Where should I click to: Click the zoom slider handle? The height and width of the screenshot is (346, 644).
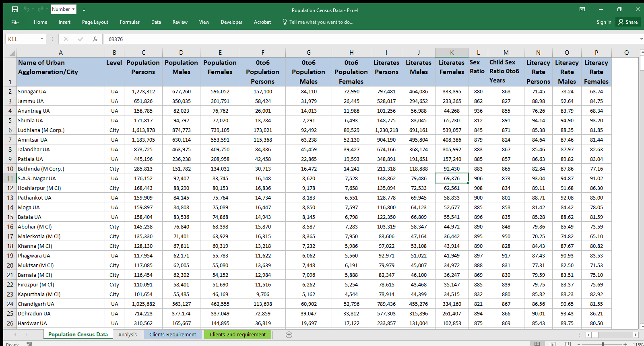pyautogui.click(x=603, y=344)
